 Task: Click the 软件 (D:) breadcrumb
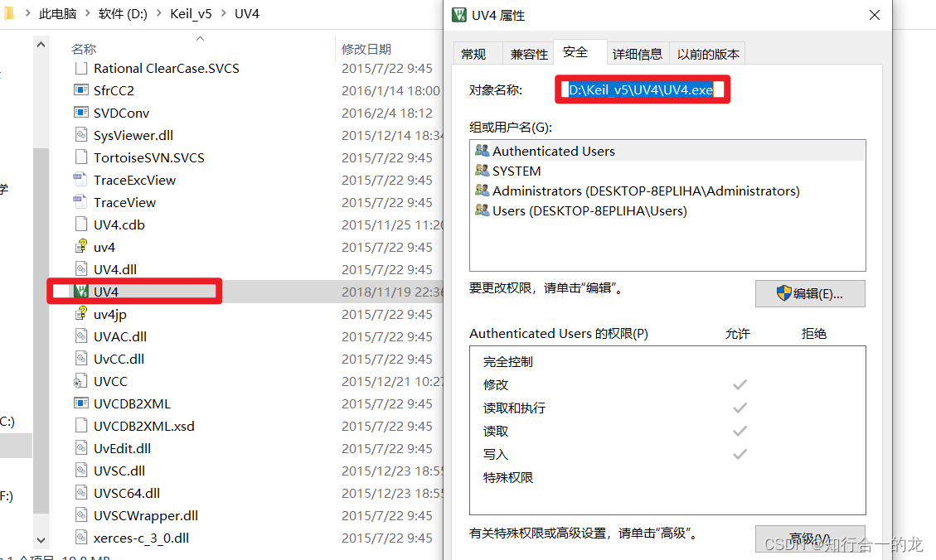pyautogui.click(x=123, y=14)
